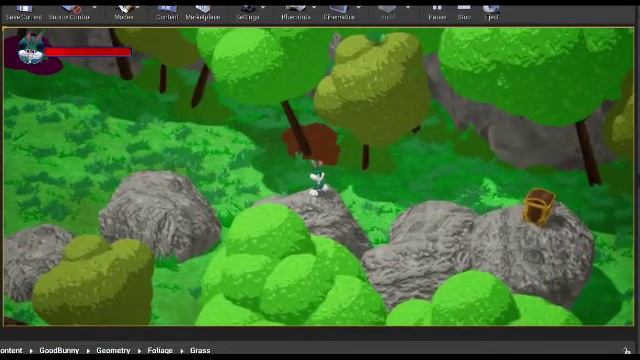Viewport: 640px width, 360px height.
Task: Click the 'Content' root breadcrumb
Action: pos(11,351)
